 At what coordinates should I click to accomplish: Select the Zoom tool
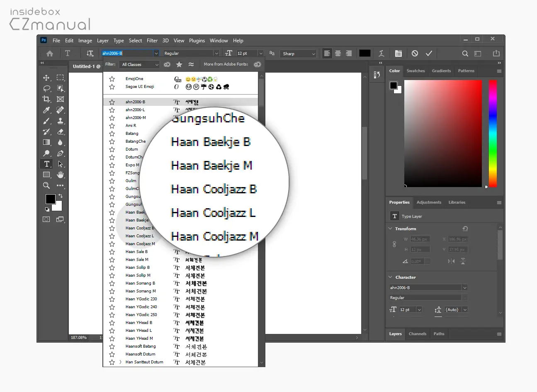click(x=46, y=185)
